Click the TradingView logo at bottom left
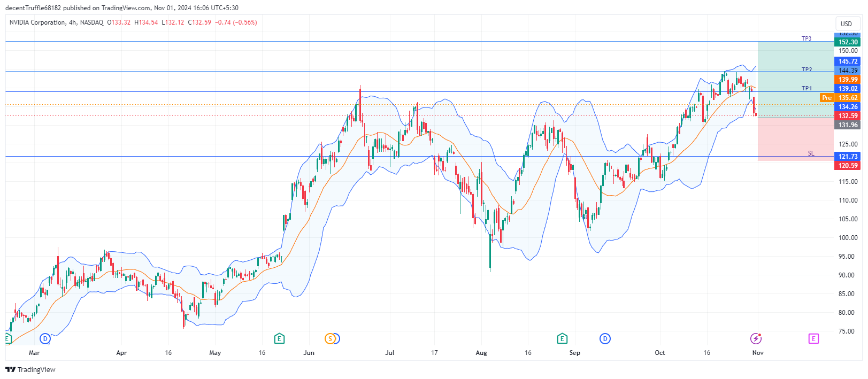 click(x=30, y=369)
